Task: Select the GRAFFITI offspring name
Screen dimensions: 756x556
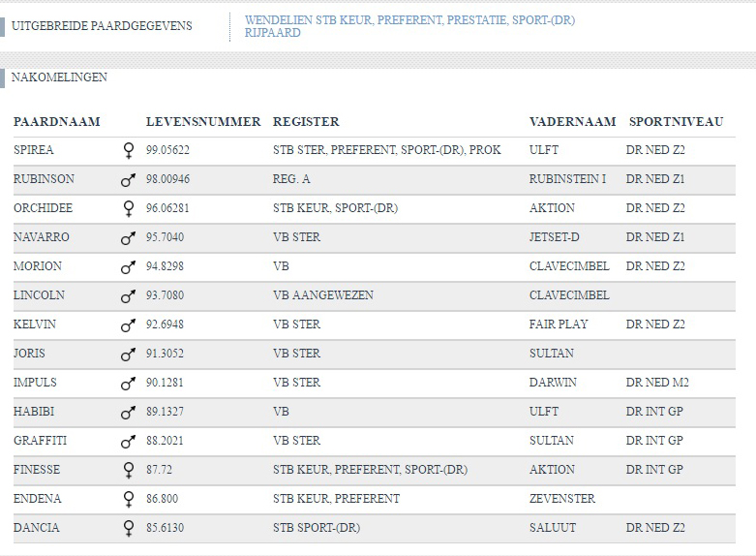Action: pyautogui.click(x=40, y=441)
